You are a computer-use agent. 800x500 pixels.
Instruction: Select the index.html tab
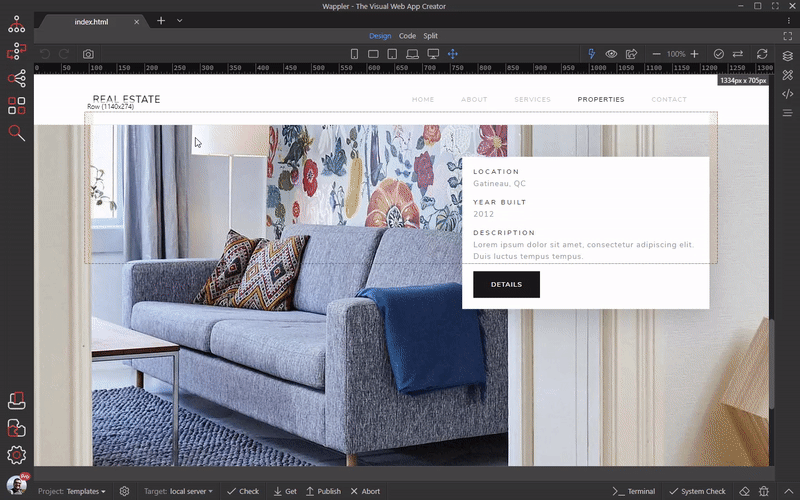click(91, 22)
